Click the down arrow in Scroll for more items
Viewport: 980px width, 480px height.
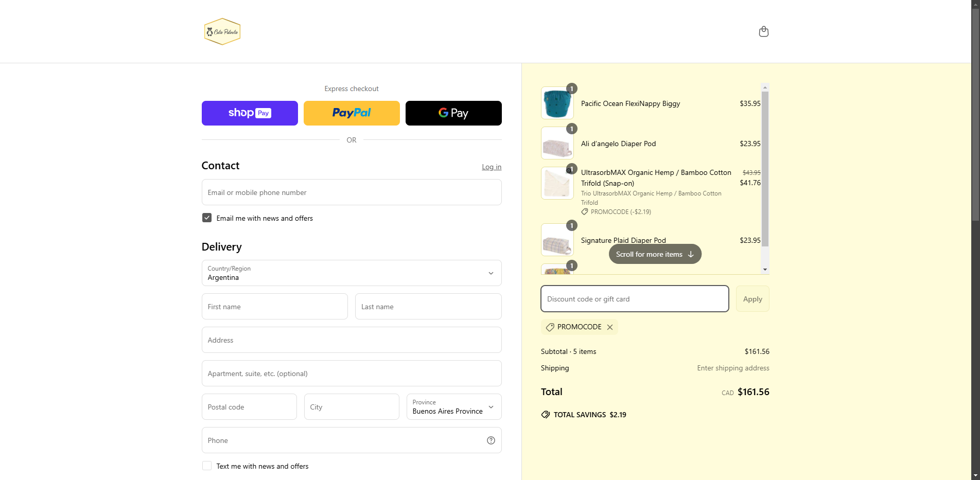point(691,254)
